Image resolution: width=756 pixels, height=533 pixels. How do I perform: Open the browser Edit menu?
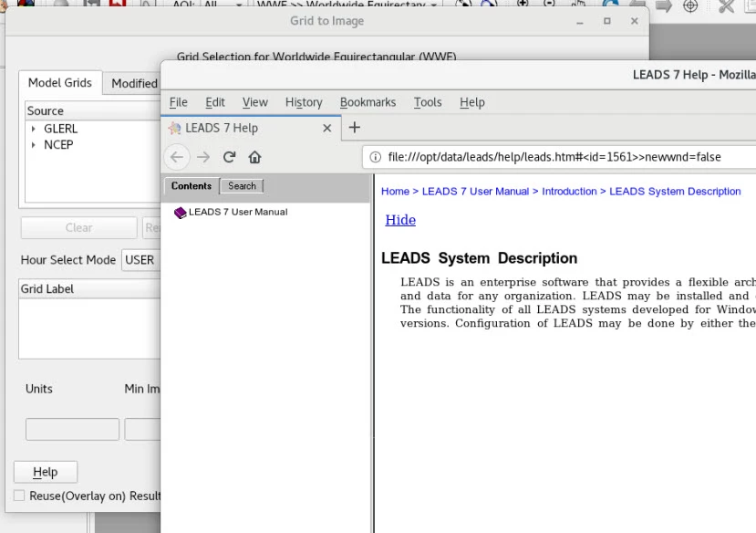(x=215, y=102)
